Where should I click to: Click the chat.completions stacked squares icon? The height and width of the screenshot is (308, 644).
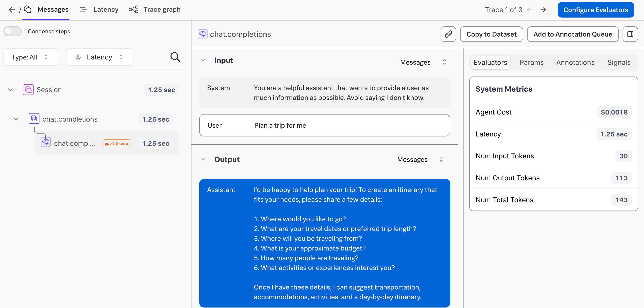pos(34,119)
